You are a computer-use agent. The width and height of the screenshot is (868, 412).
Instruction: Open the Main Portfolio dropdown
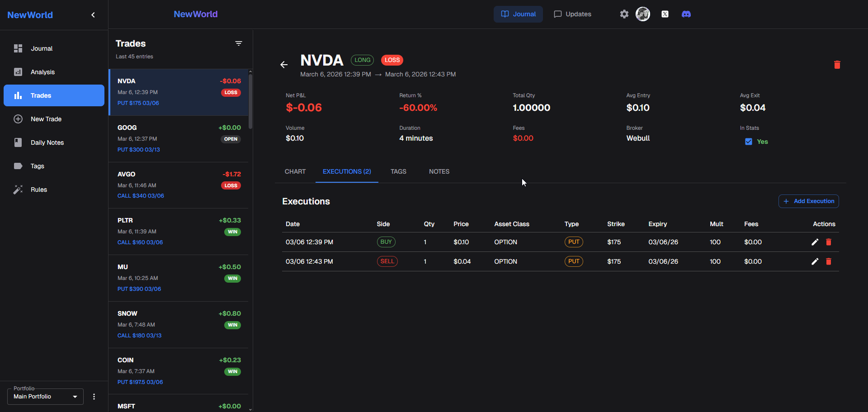(45, 397)
